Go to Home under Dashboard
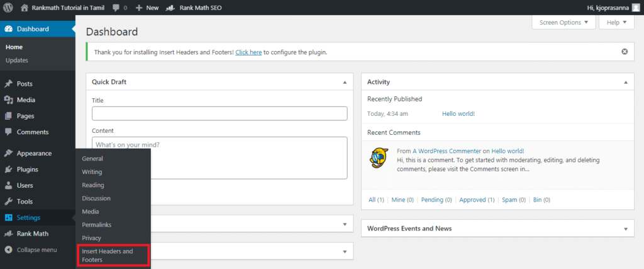The height and width of the screenshot is (269, 644). click(x=14, y=47)
